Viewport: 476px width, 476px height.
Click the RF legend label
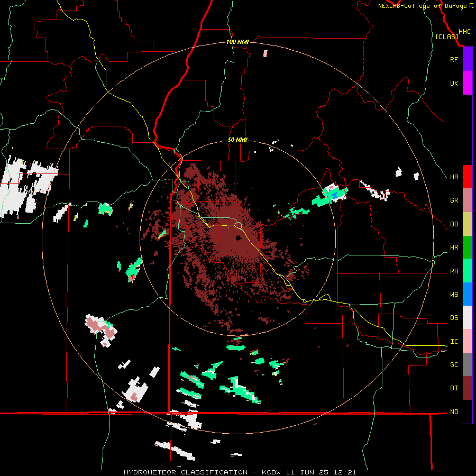(x=454, y=59)
